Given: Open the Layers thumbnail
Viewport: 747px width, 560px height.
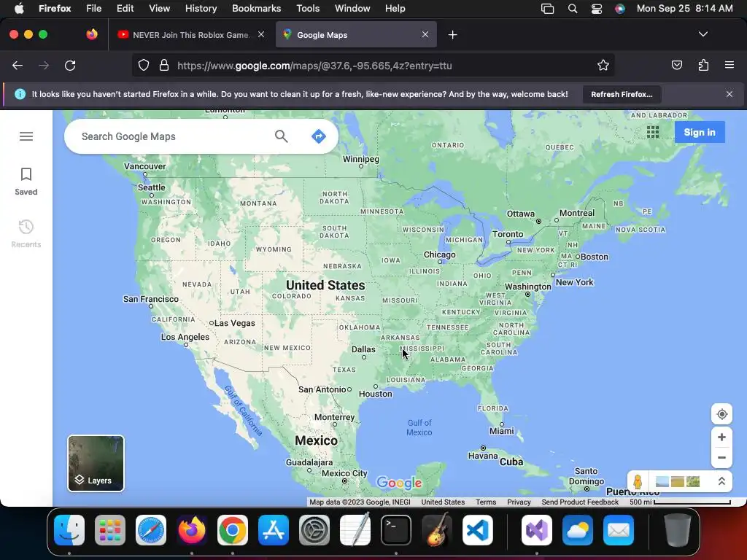Looking at the screenshot, I should (96, 463).
